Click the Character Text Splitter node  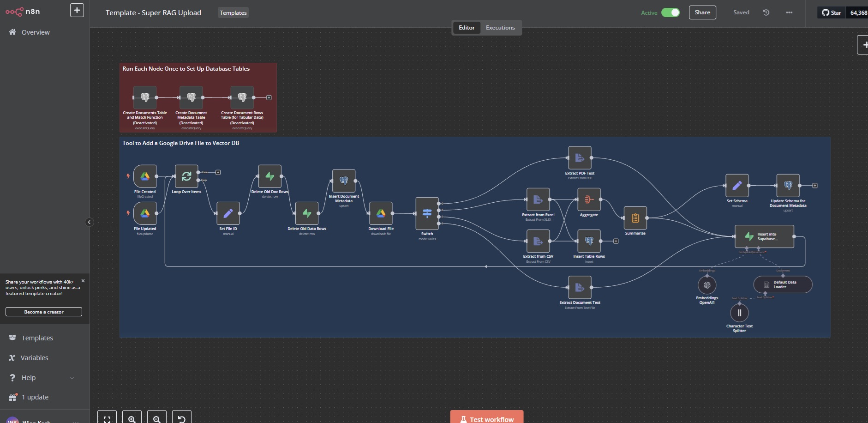click(x=739, y=313)
